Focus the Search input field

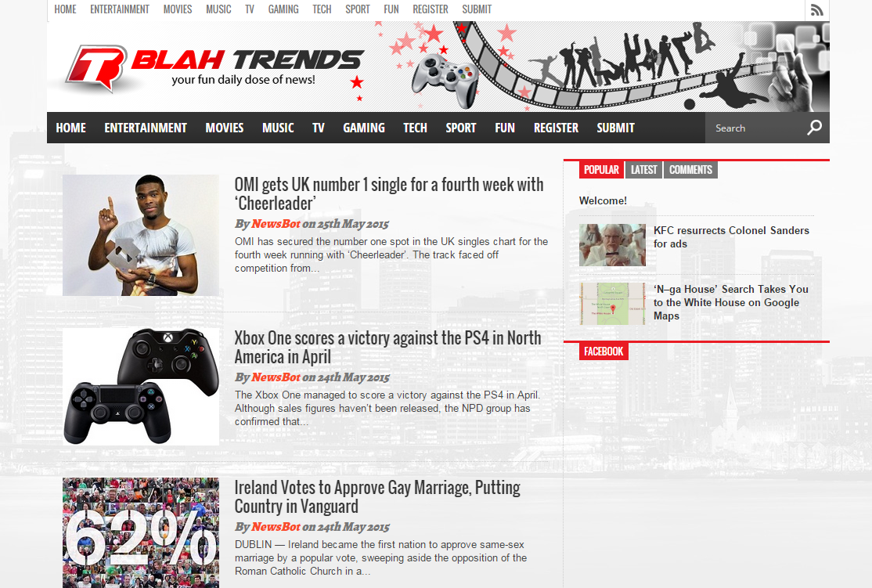point(755,128)
